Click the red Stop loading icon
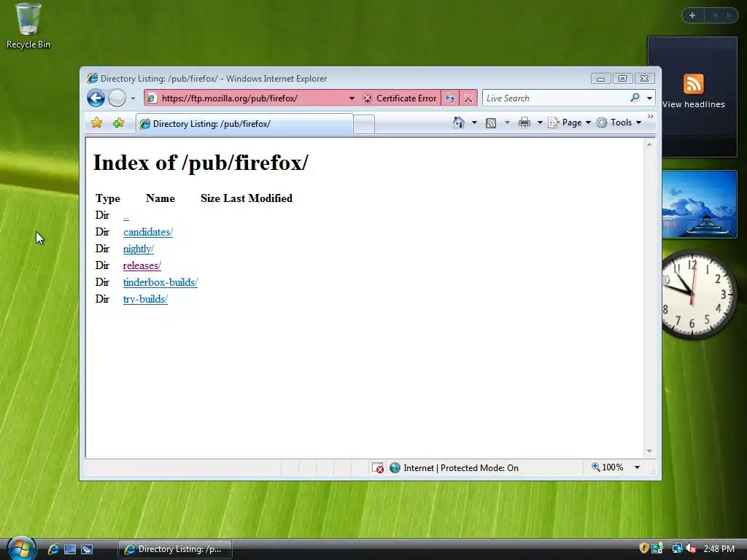The width and height of the screenshot is (747, 560). coord(468,98)
